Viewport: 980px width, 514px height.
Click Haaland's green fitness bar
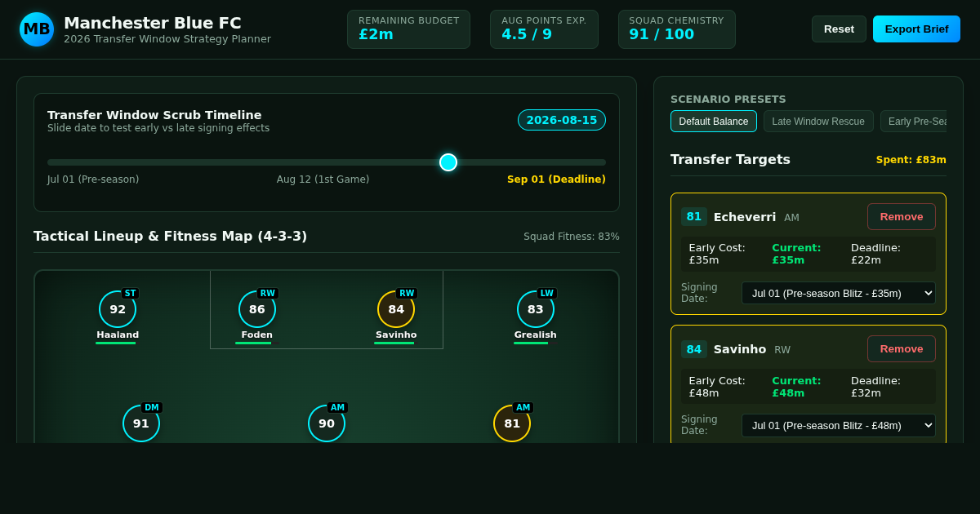click(116, 343)
